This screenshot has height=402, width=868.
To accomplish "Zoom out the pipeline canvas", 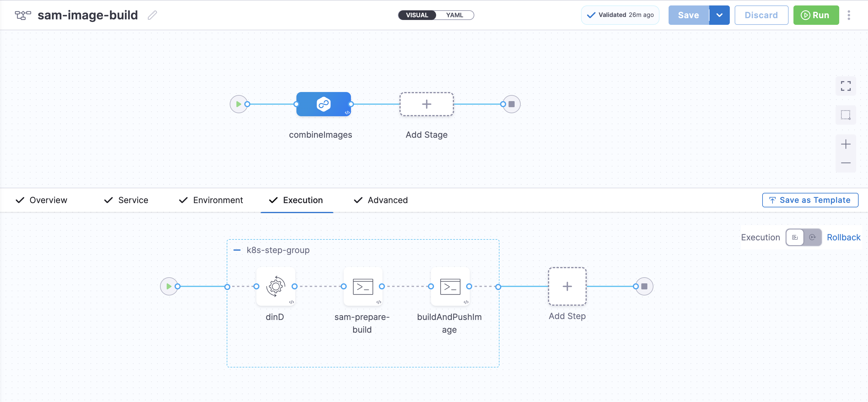I will click(846, 163).
